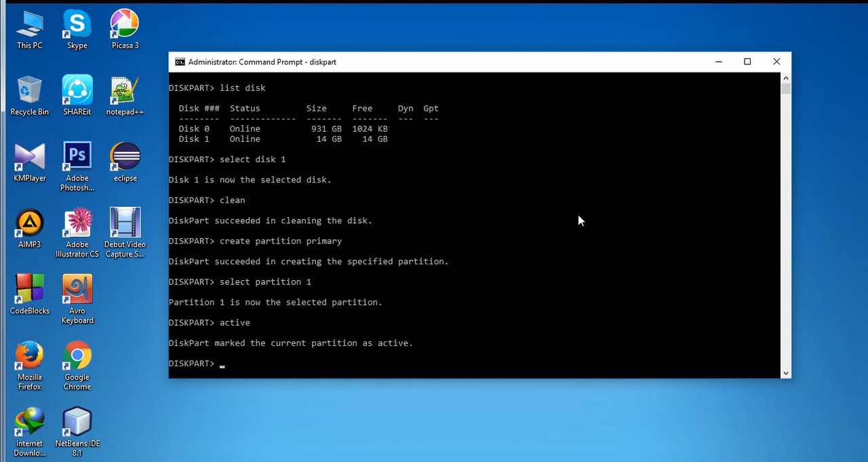
Task: Select the Recycle Bin icon
Action: [x=29, y=92]
